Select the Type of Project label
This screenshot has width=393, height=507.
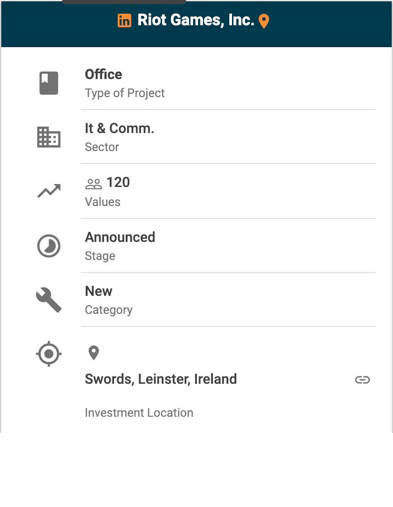pyautogui.click(x=125, y=93)
